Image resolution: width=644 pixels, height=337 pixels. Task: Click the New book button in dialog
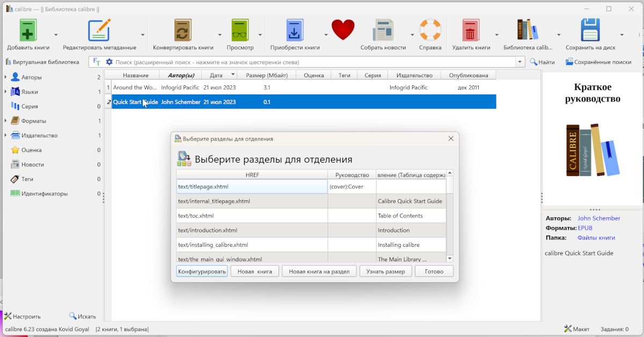pyautogui.click(x=255, y=272)
